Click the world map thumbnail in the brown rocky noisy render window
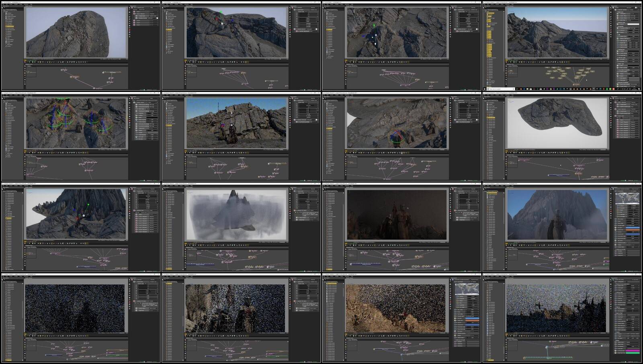This screenshot has width=643, height=364. (467, 289)
